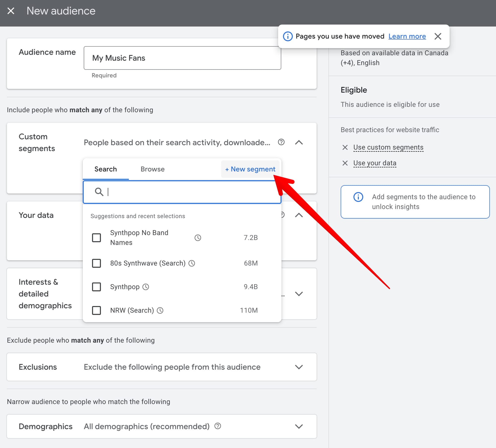This screenshot has width=496, height=448.
Task: Open the help icon next to All demographics
Action: click(217, 426)
